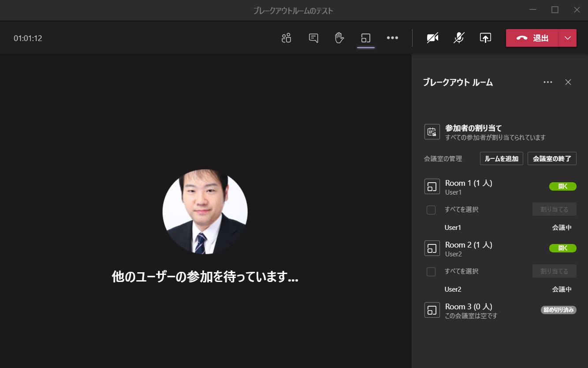Expand the 退出 dropdown arrow
The image size is (588, 368).
click(x=568, y=38)
